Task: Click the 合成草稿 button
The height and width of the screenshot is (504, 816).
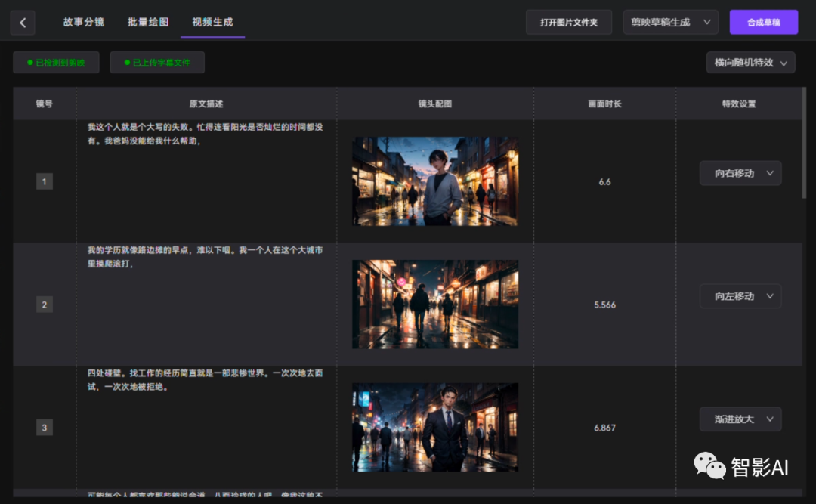Action: (x=763, y=23)
